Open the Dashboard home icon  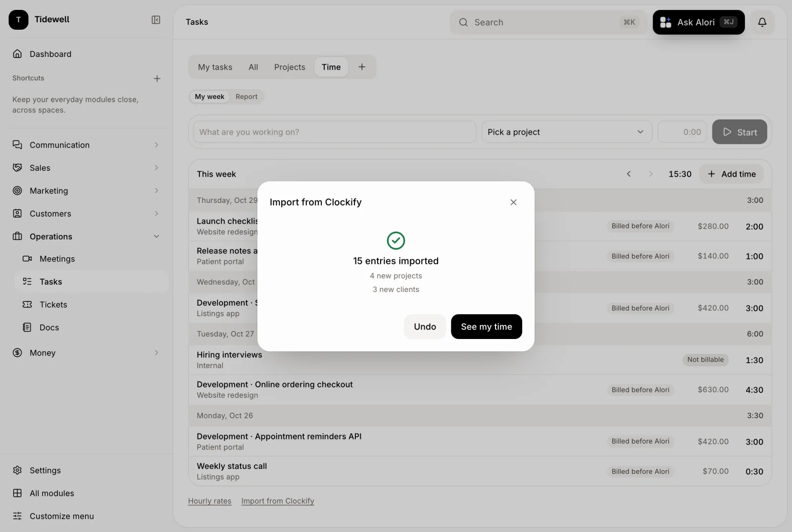pyautogui.click(x=17, y=54)
